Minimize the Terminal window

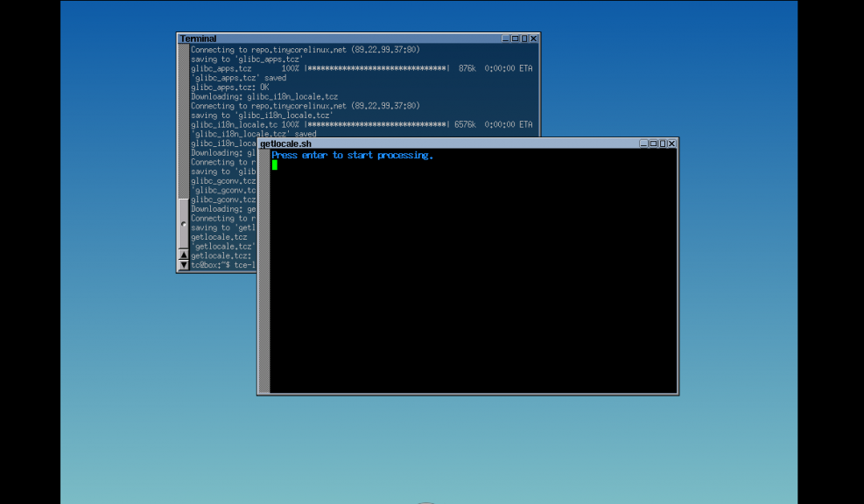coord(506,38)
